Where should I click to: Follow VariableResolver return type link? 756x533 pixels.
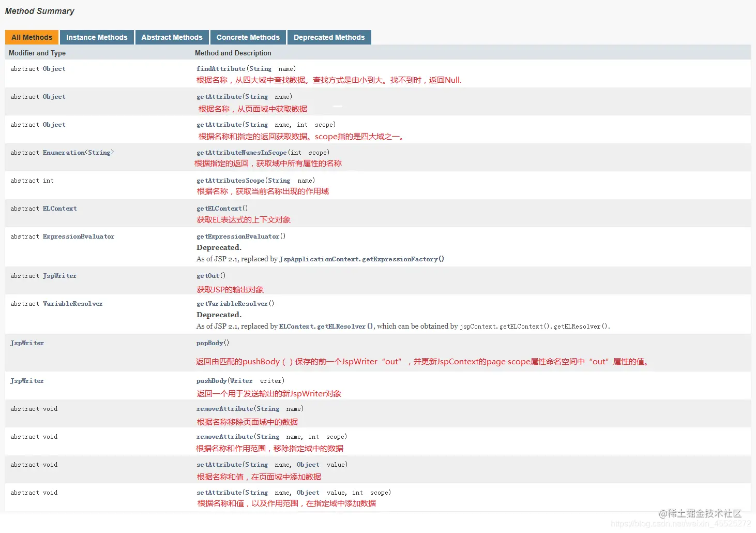[x=73, y=304]
